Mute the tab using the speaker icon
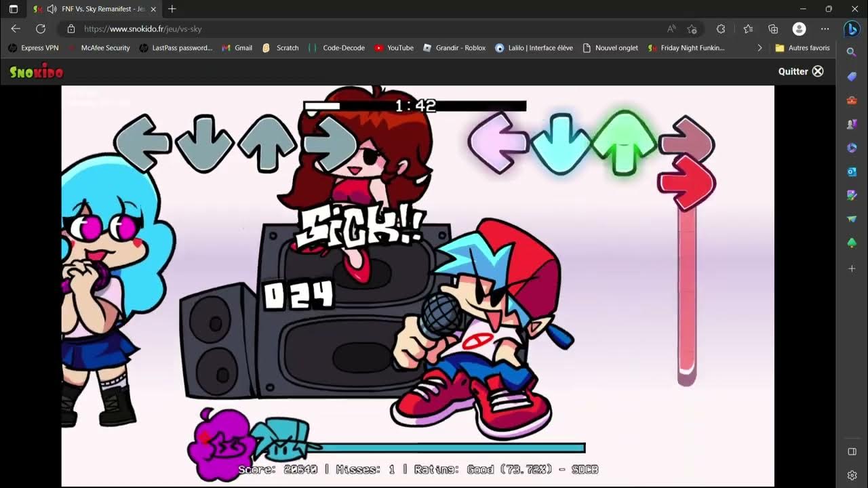868x488 pixels. pos(52,9)
